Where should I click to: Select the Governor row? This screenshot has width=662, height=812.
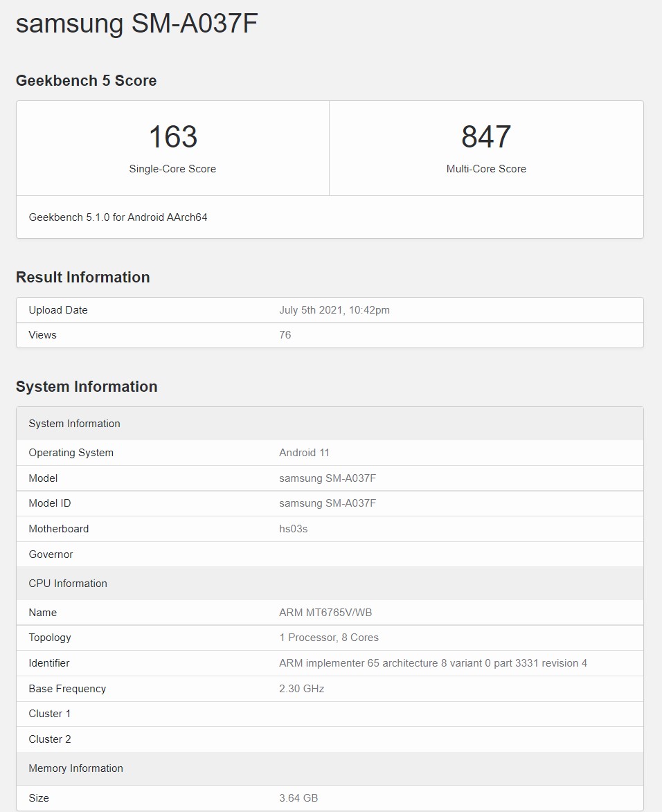(x=330, y=554)
